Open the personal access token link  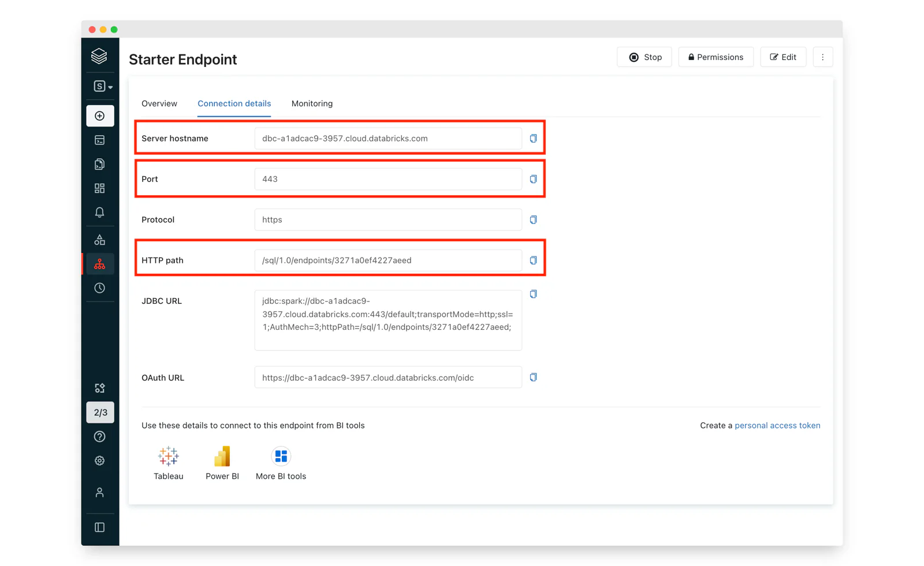coord(777,426)
